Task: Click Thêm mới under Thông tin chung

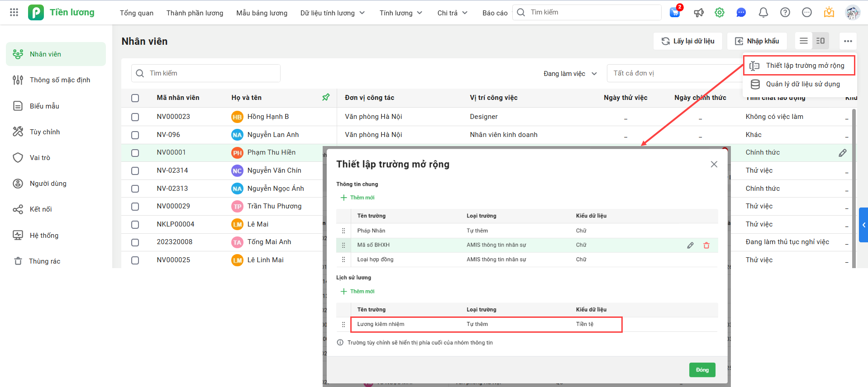Action: [358, 198]
